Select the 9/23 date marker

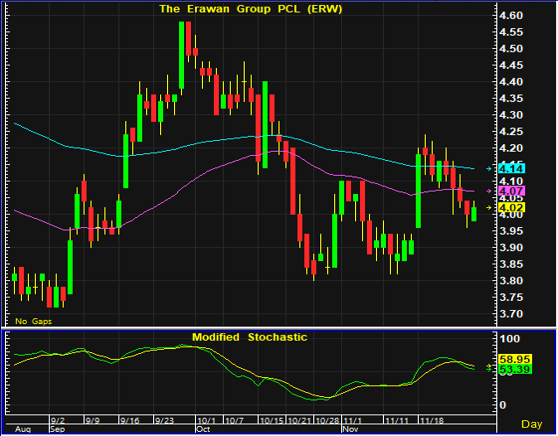(x=164, y=421)
